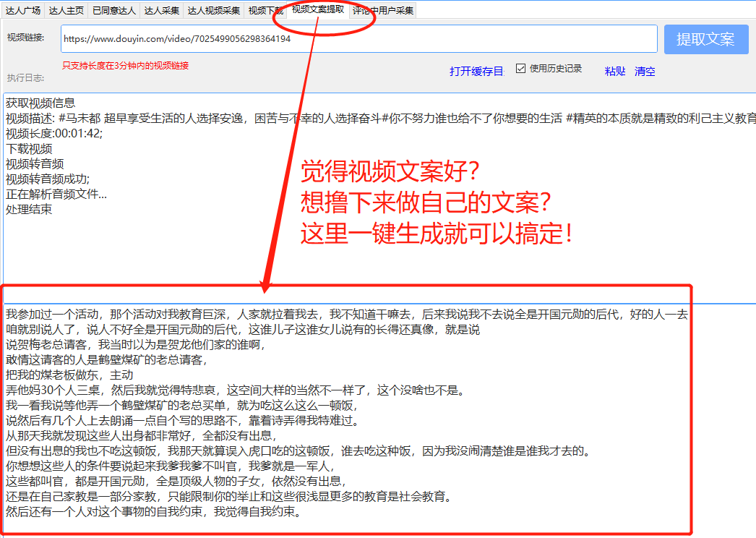Open the 达人采集 tab

[162, 10]
